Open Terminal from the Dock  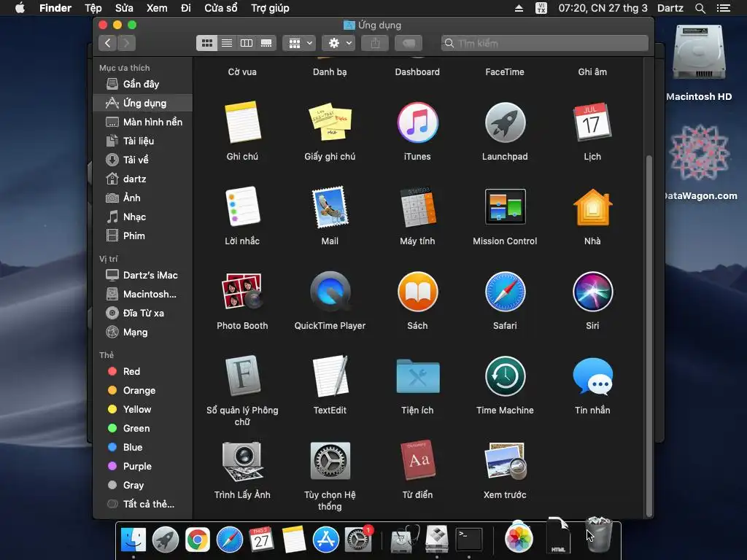click(469, 540)
